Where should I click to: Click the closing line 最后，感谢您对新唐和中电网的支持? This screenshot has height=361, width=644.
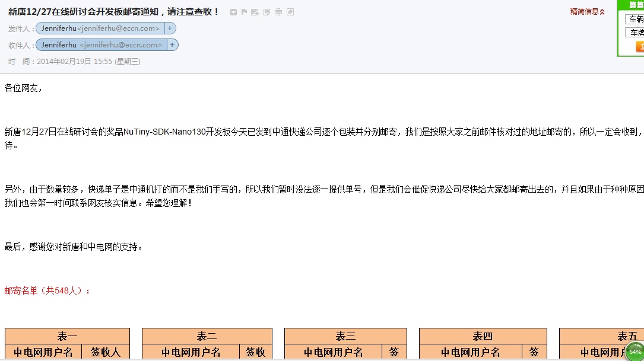click(74, 247)
